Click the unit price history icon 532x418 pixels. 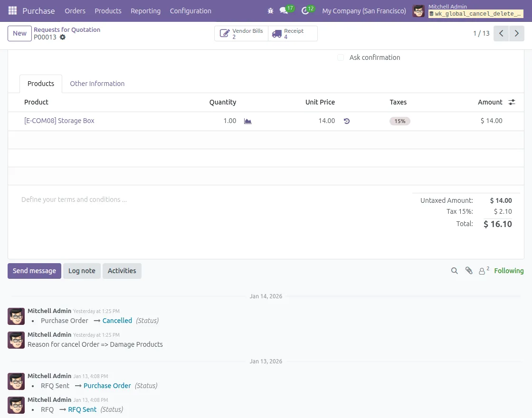pyautogui.click(x=347, y=121)
